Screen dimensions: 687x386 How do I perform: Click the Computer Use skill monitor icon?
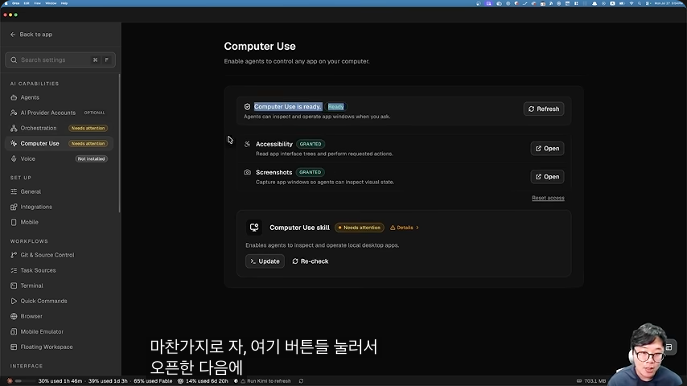click(x=254, y=227)
